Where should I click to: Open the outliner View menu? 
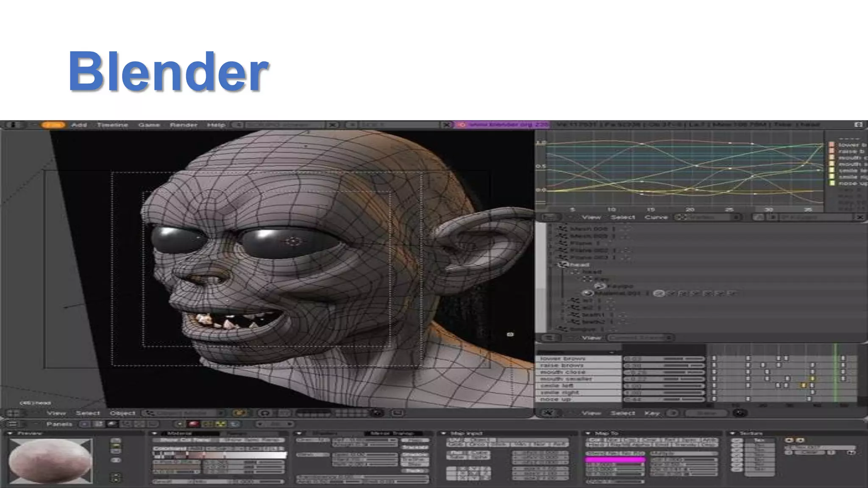(591, 338)
